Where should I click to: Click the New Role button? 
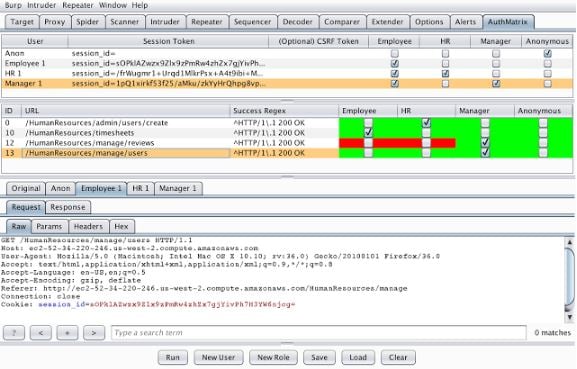273,357
